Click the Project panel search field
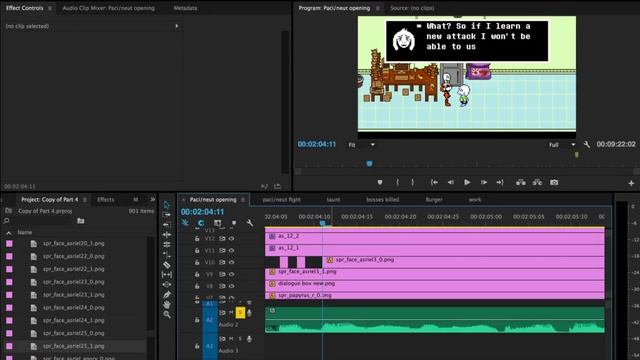Viewport: 640px width, 360px height. point(41,221)
